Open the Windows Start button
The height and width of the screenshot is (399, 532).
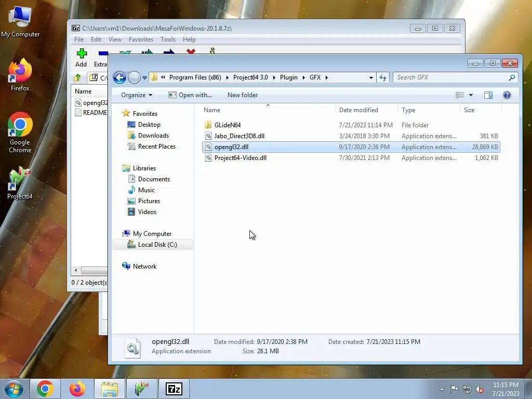point(14,389)
